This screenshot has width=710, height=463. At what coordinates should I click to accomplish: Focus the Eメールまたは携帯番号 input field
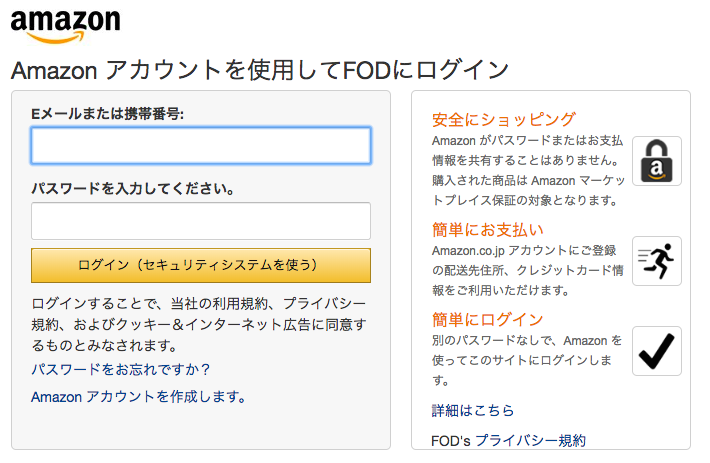point(201,145)
